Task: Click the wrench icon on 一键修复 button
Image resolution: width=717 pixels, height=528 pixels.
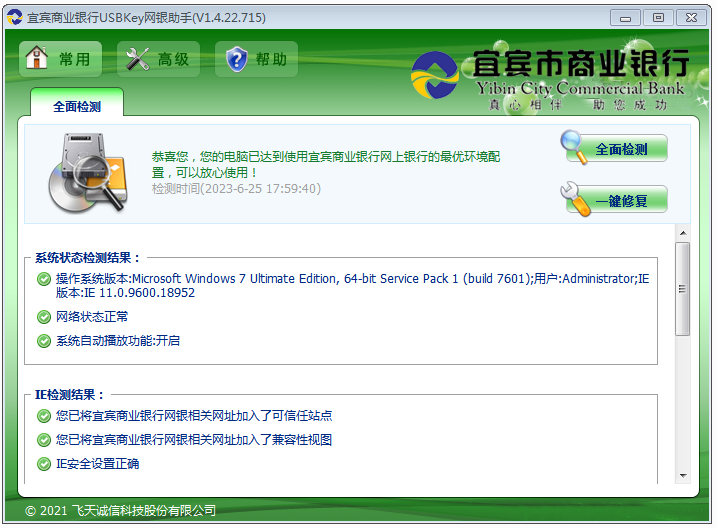Action: click(579, 198)
